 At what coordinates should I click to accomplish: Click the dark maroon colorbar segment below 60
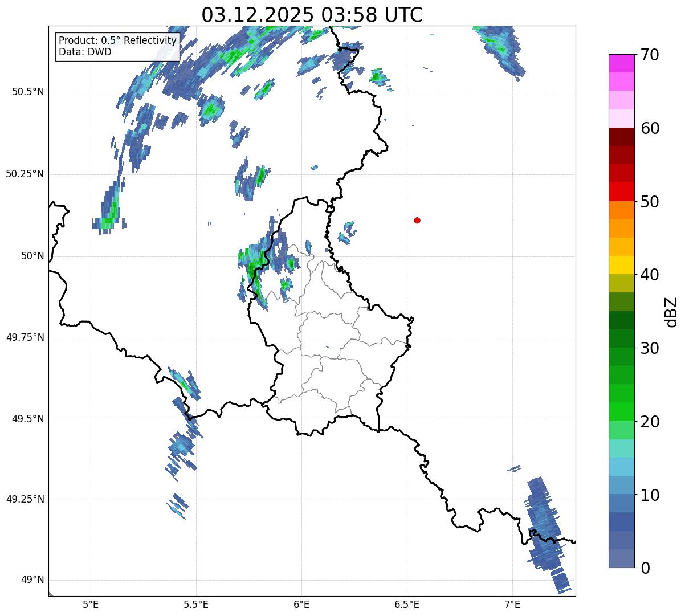pyautogui.click(x=622, y=137)
